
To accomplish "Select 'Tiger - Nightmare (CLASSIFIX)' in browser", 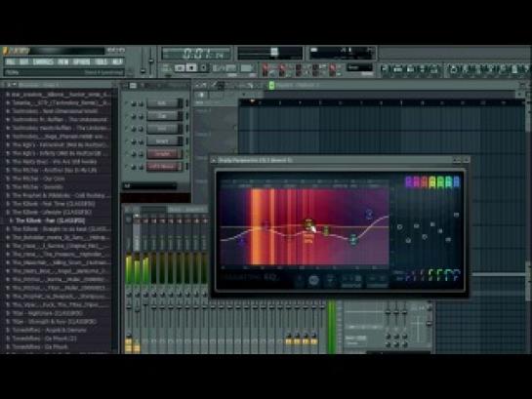I will coord(47,313).
